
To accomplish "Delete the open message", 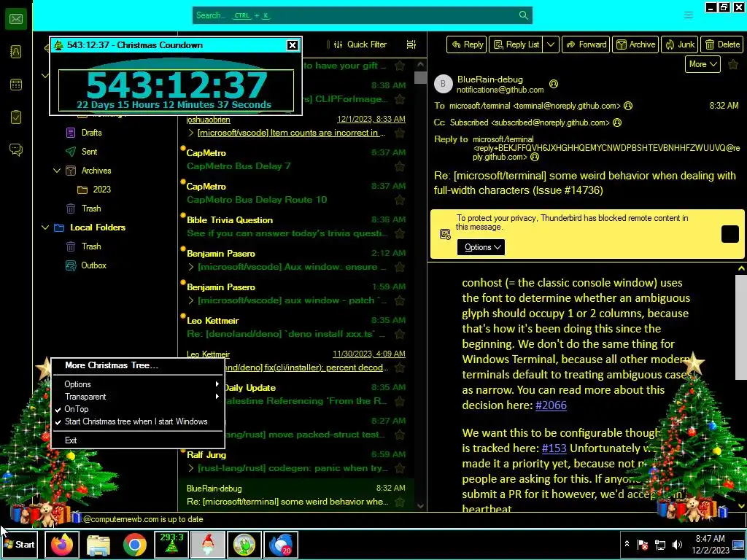I will [722, 44].
